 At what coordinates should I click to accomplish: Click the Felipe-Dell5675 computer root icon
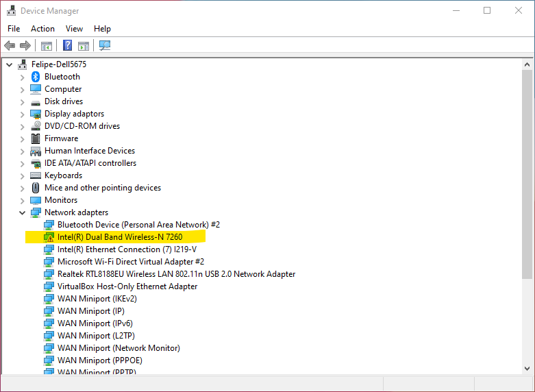(23, 64)
